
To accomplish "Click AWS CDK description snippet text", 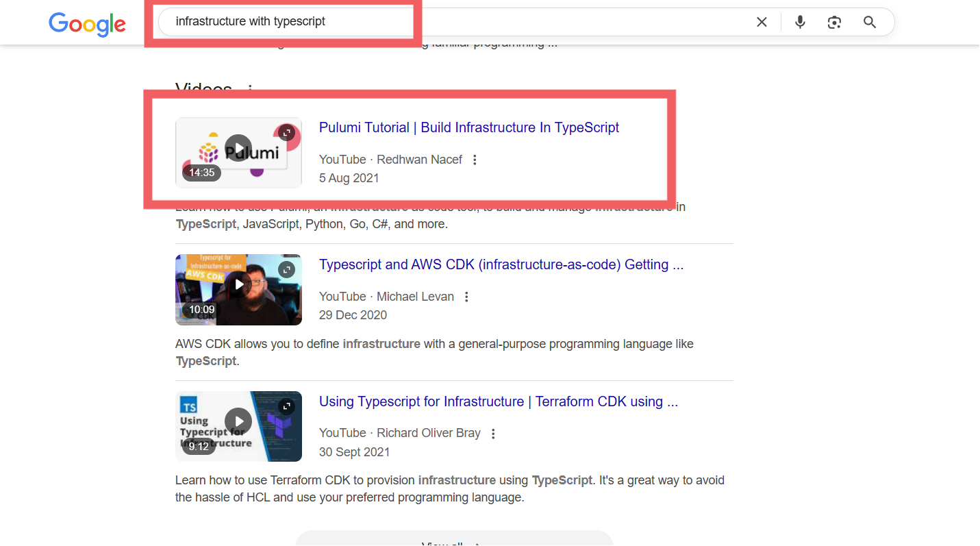I will (x=434, y=352).
